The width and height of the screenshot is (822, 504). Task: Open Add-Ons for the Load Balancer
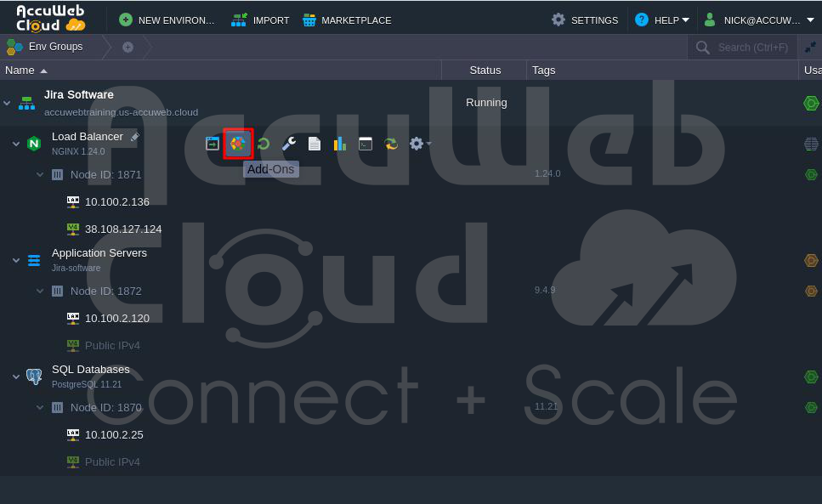(238, 144)
